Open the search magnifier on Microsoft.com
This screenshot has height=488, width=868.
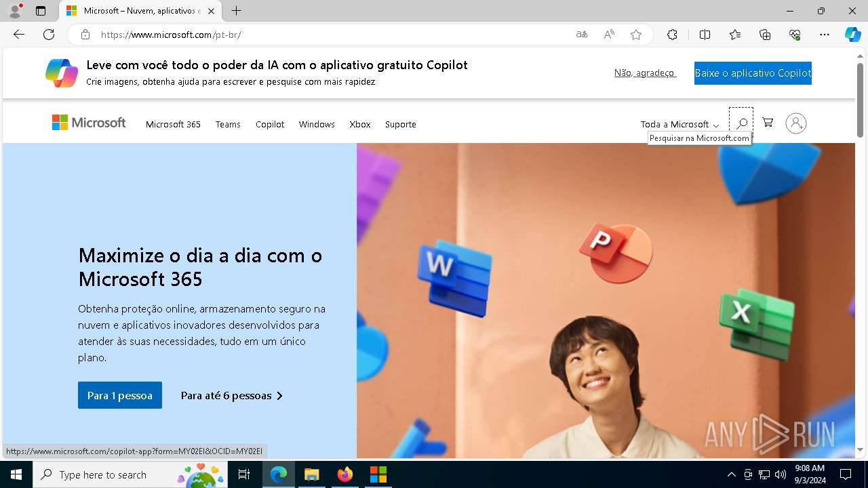(x=741, y=123)
